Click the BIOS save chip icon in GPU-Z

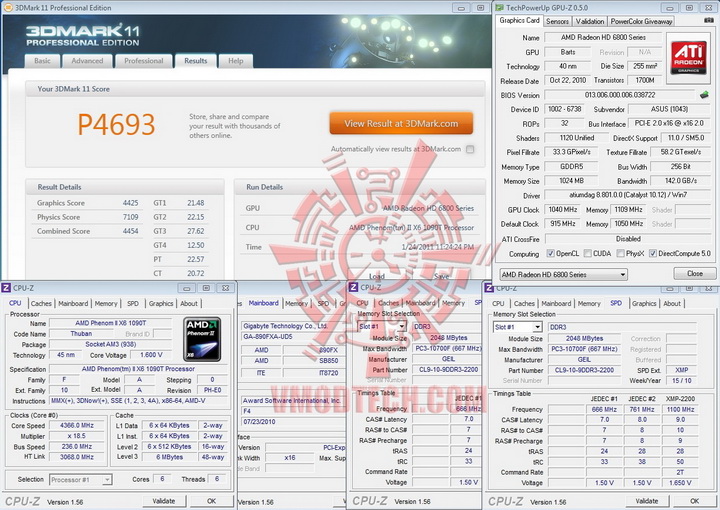(704, 95)
